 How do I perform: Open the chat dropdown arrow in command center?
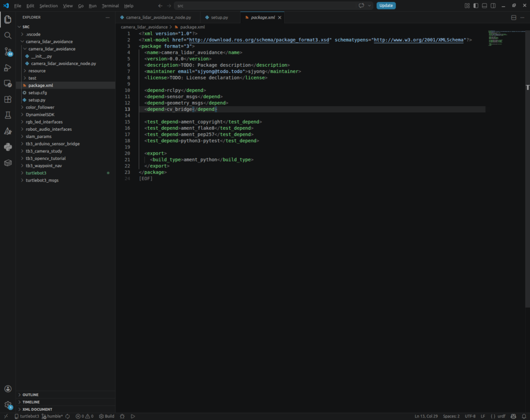[x=370, y=5]
